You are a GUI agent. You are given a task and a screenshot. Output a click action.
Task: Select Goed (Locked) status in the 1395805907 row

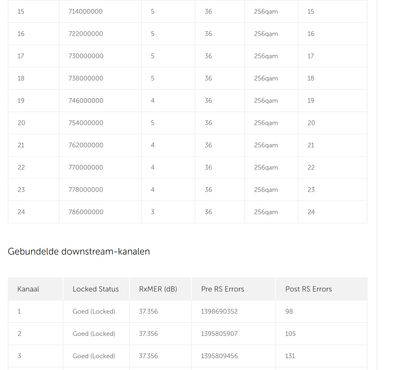[x=94, y=334]
